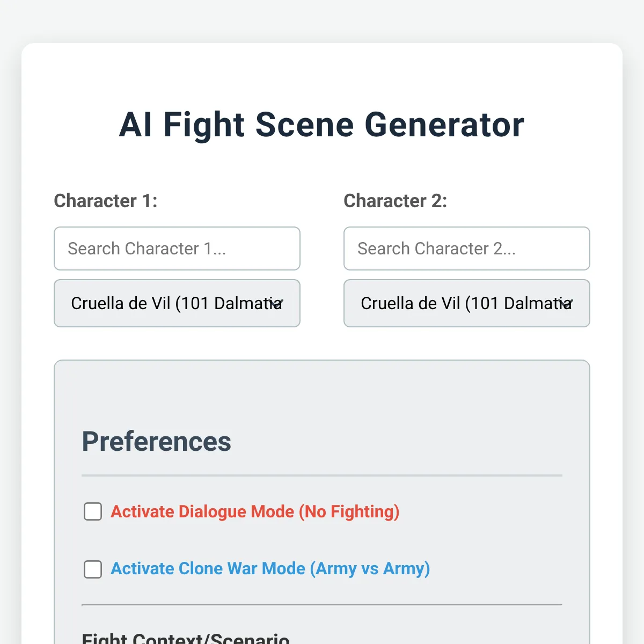The height and width of the screenshot is (644, 644).
Task: Focus the Search Character 1 field
Action: click(177, 248)
